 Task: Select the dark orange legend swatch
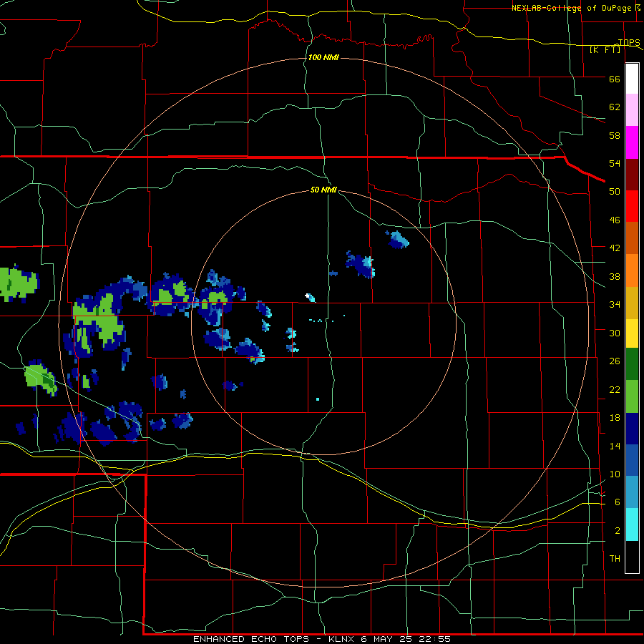click(632, 238)
